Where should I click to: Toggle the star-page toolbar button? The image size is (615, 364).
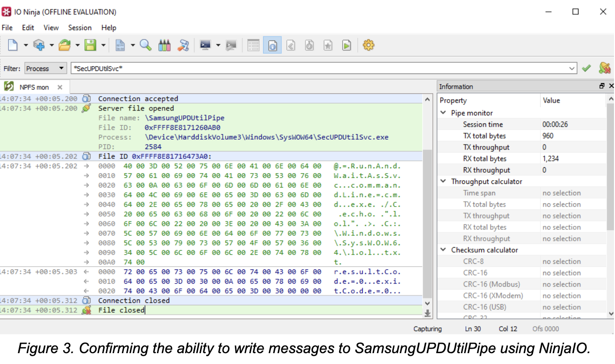[328, 45]
